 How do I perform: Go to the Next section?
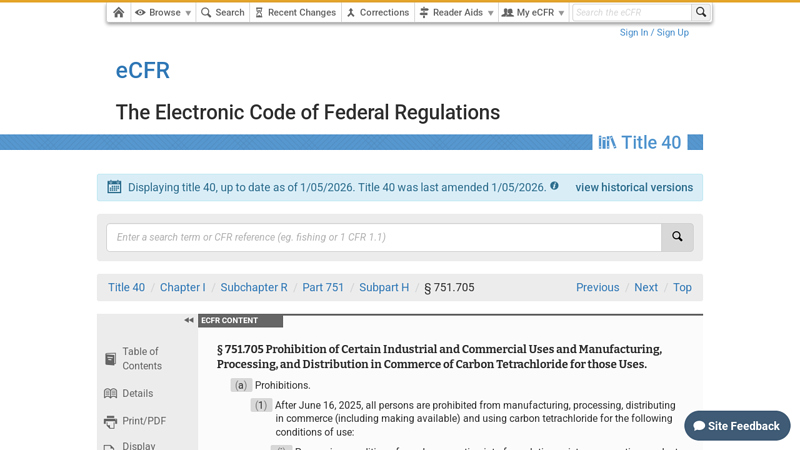point(646,287)
